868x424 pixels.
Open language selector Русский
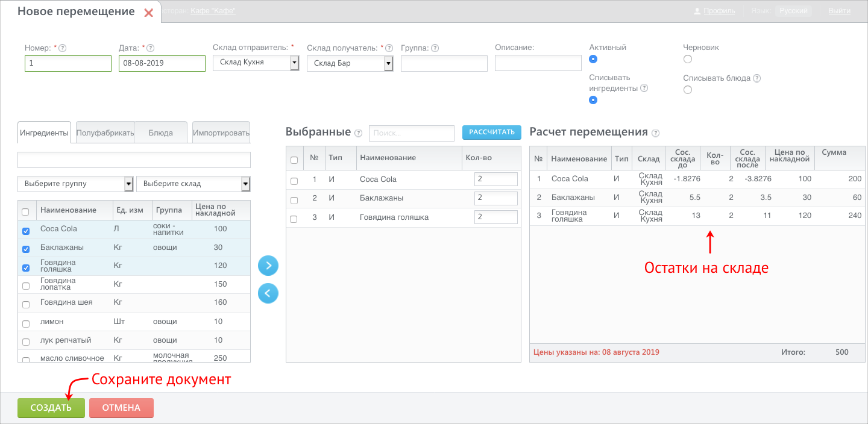point(793,11)
